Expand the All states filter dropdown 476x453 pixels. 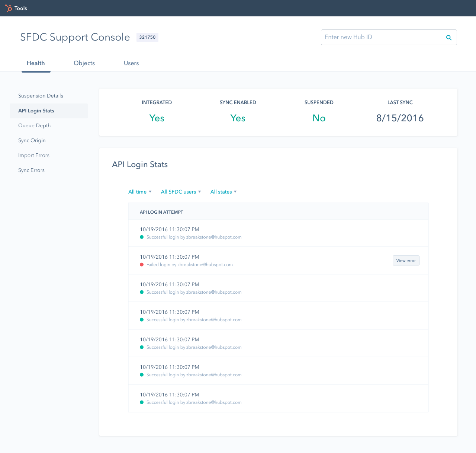(x=223, y=192)
